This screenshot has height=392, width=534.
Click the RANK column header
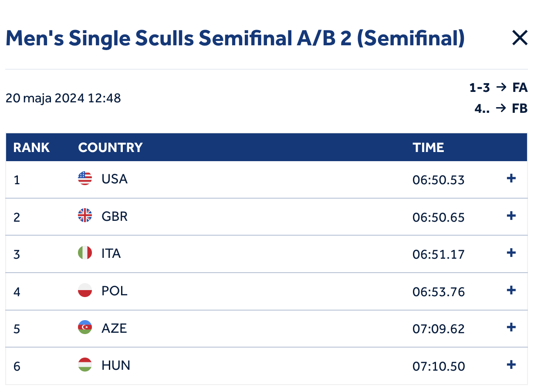click(31, 148)
